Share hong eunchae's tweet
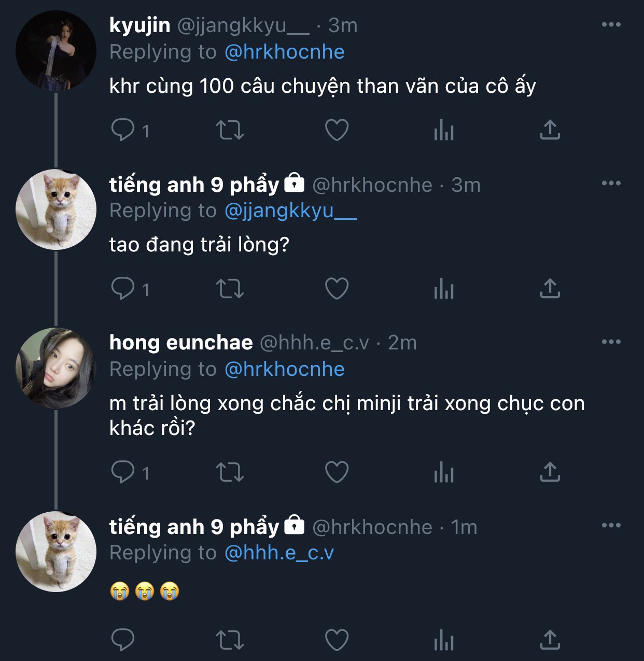 [550, 472]
